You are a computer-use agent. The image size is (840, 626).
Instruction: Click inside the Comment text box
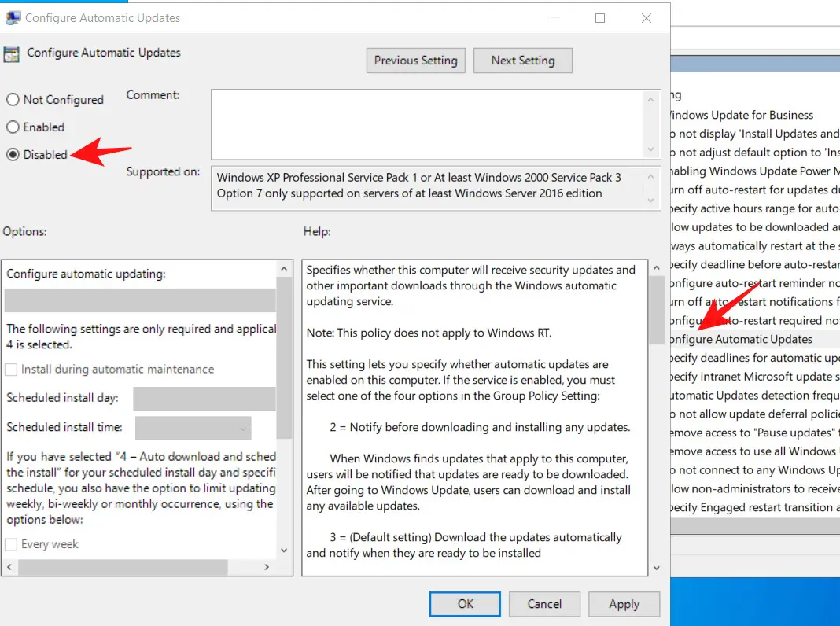(427, 124)
